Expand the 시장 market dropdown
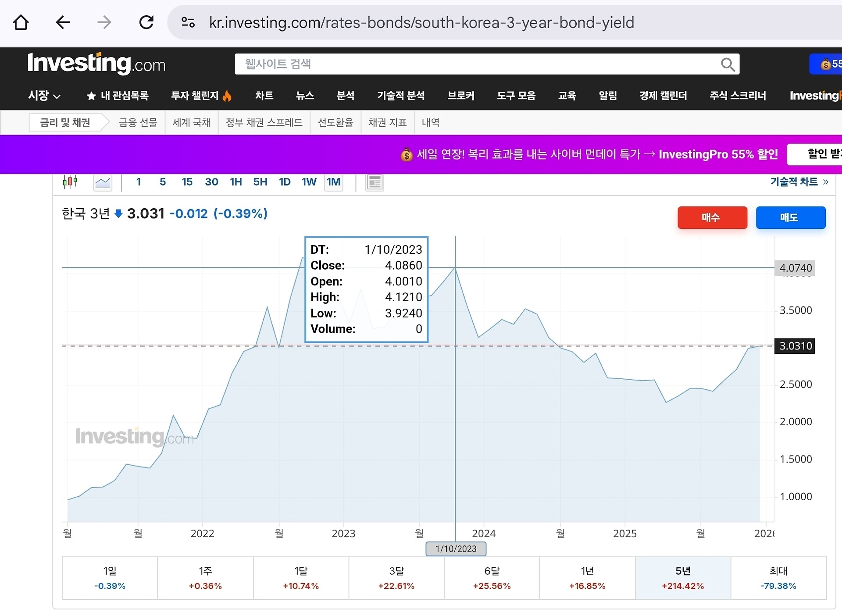Image resolution: width=842 pixels, height=616 pixels. click(x=44, y=96)
